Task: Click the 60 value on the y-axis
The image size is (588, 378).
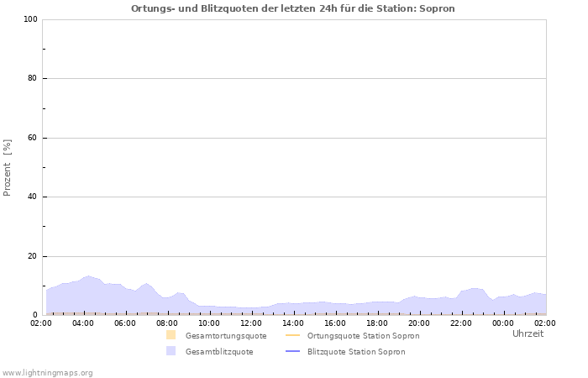Action: click(33, 138)
